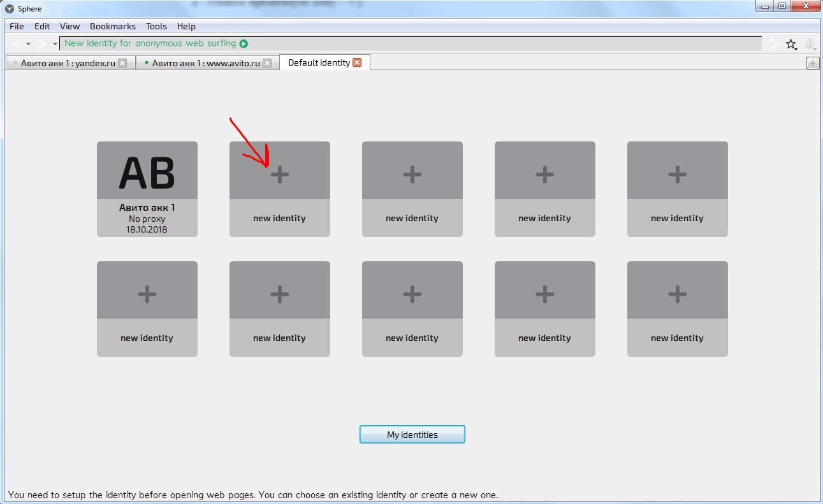Click the "No proxy" text on Авито акк 1
This screenshot has height=504, width=823.
tap(147, 219)
